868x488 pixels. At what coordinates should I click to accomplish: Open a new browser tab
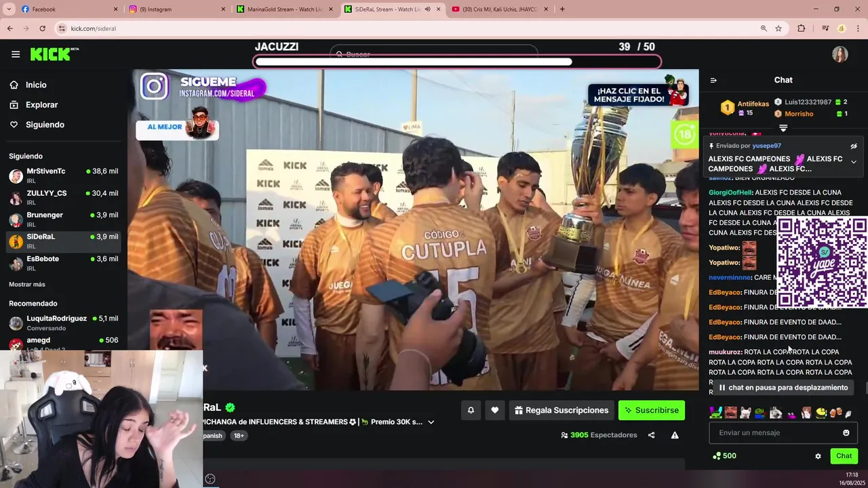(x=562, y=9)
